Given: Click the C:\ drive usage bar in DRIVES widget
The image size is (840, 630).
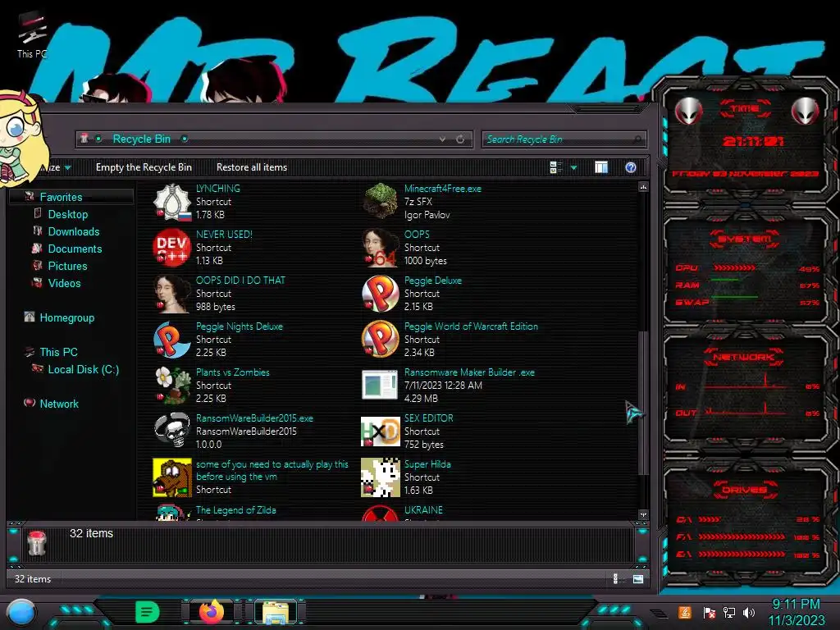Looking at the screenshot, I should [710, 519].
